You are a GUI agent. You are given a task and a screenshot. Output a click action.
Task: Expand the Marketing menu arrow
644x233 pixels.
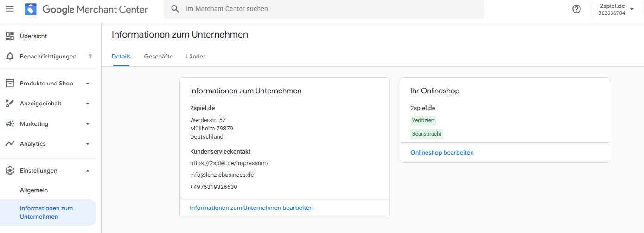coord(88,124)
